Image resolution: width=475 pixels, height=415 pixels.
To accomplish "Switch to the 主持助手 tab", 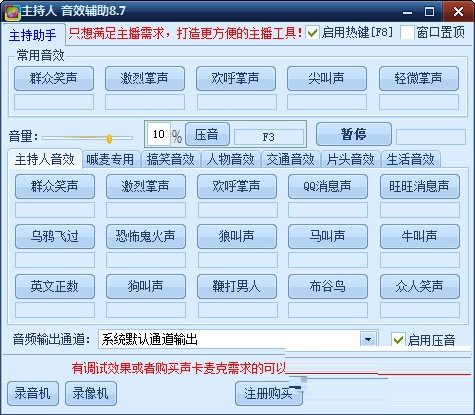I will click(x=33, y=35).
